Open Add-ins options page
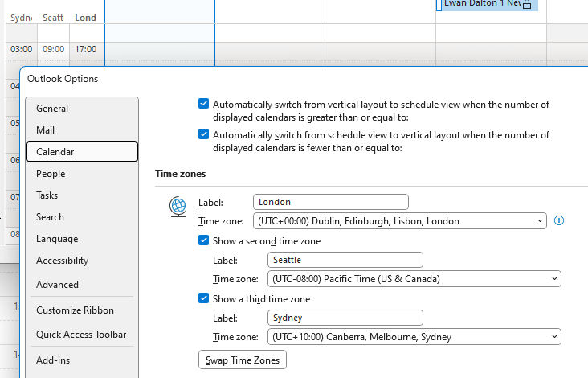Image resolution: width=588 pixels, height=378 pixels. pos(82,360)
